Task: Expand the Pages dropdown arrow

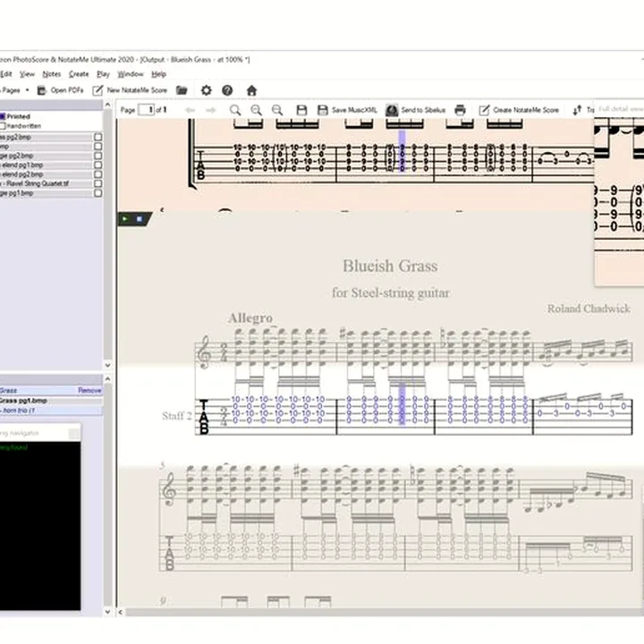Action: click(x=27, y=90)
